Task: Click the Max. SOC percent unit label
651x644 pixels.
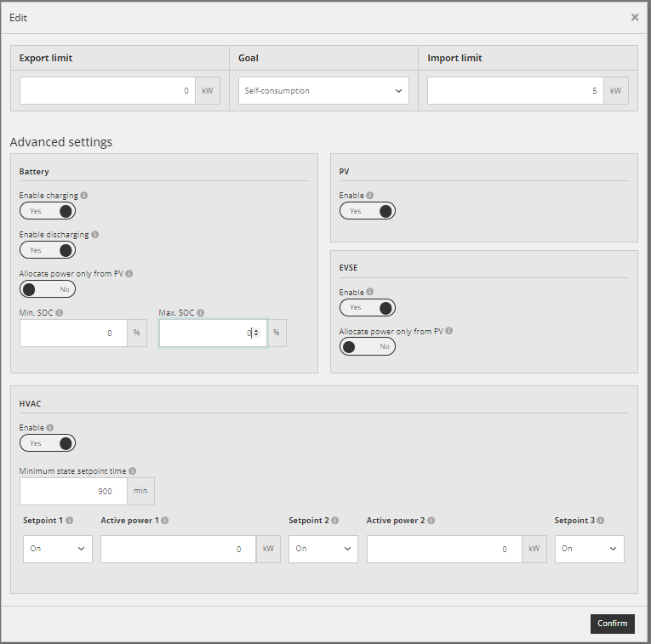Action: coord(276,333)
